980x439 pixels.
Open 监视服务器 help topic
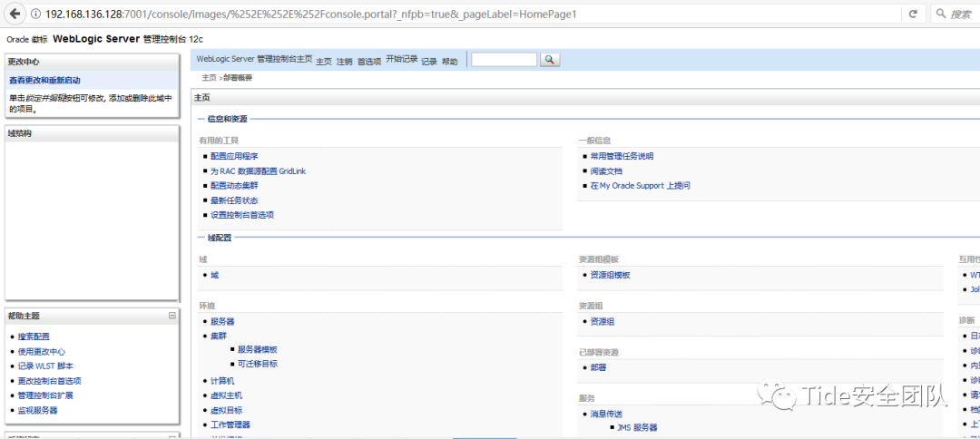click(x=37, y=411)
